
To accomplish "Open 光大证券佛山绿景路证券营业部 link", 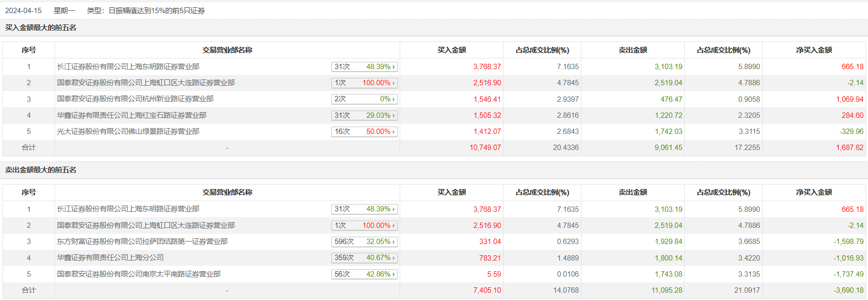I will click(x=128, y=131).
